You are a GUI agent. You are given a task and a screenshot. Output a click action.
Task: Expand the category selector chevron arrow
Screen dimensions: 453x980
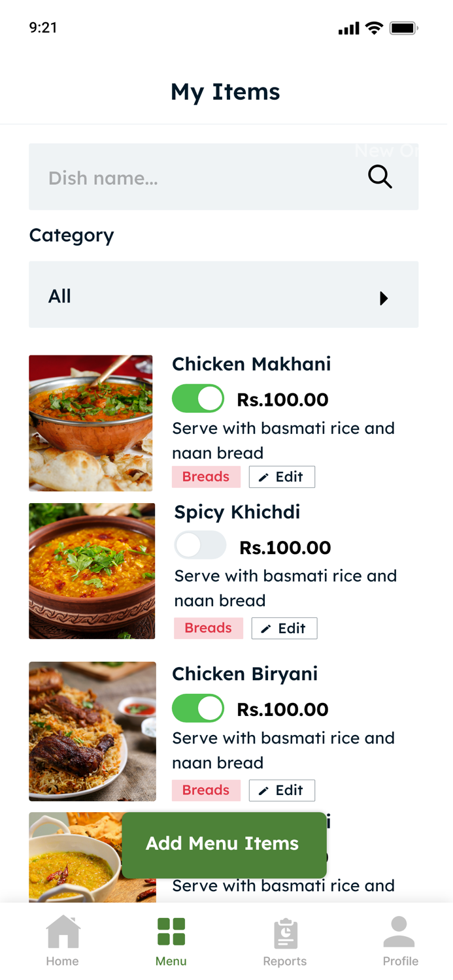(383, 298)
